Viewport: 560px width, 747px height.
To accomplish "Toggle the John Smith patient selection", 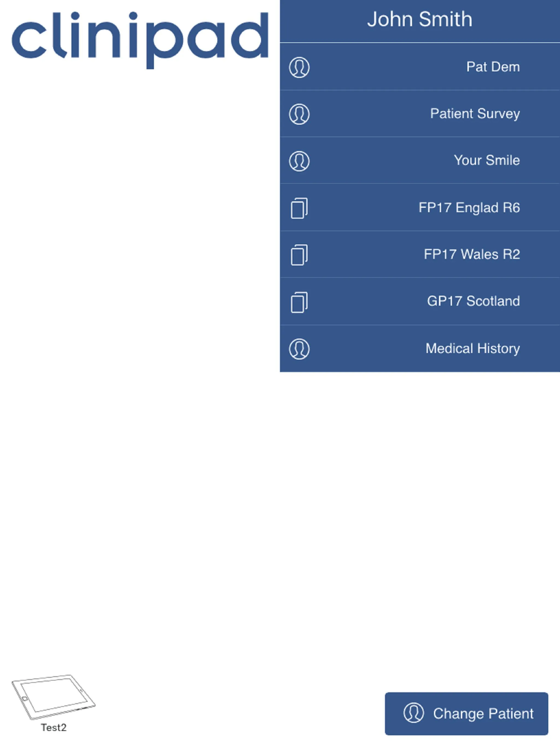I will 420,21.
